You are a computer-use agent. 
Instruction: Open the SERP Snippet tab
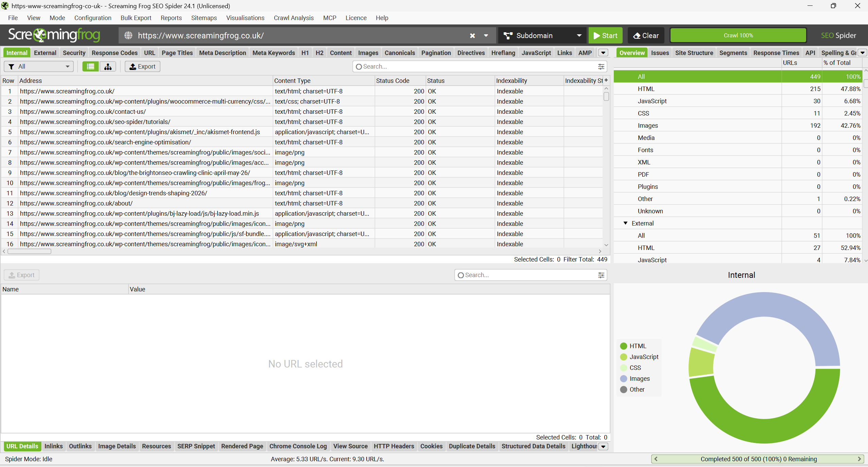pyautogui.click(x=196, y=446)
